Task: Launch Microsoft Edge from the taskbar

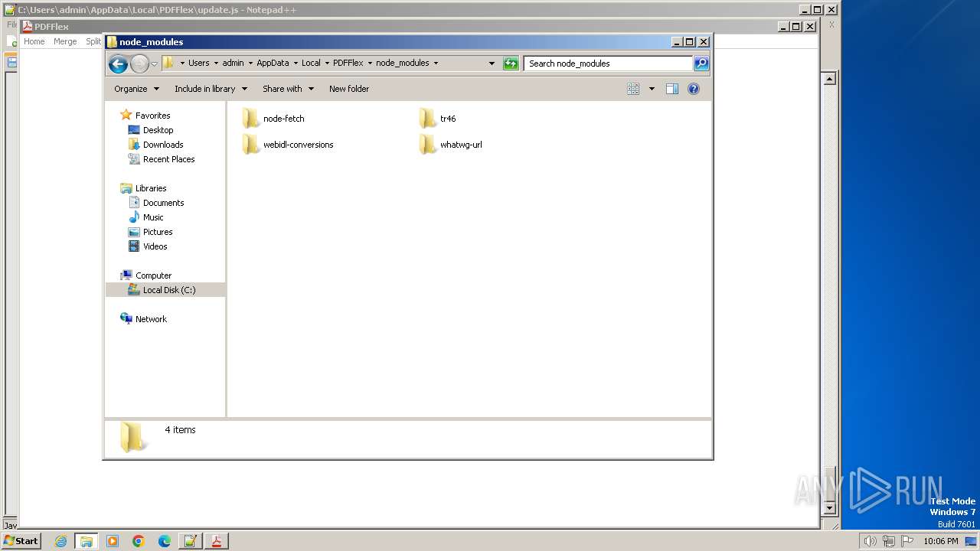Action: [x=165, y=541]
